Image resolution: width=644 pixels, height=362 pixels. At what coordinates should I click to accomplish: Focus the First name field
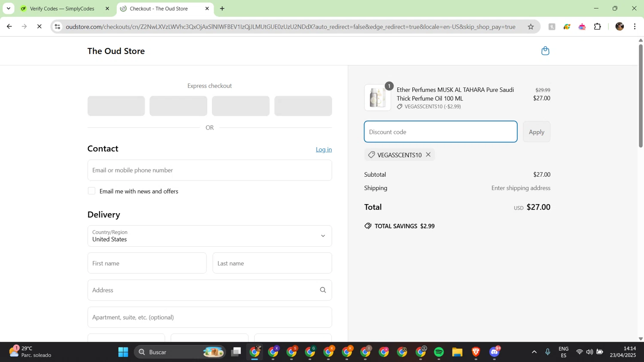click(147, 263)
